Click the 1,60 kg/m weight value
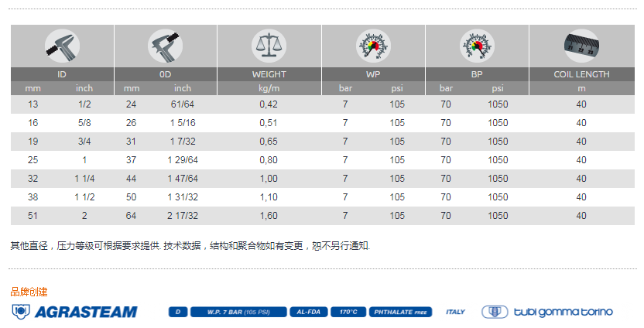 tap(269, 216)
